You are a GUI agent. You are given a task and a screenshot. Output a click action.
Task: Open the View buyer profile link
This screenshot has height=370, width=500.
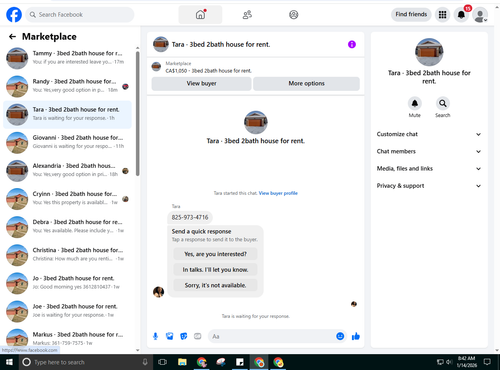278,193
